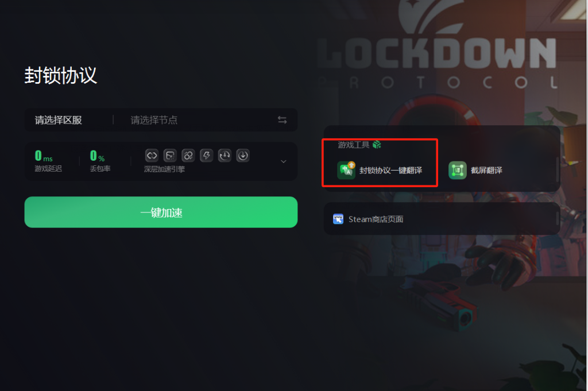Image resolution: width=588 pixels, height=391 pixels.
Task: Click the looped circles engine icon
Action: coord(188,155)
